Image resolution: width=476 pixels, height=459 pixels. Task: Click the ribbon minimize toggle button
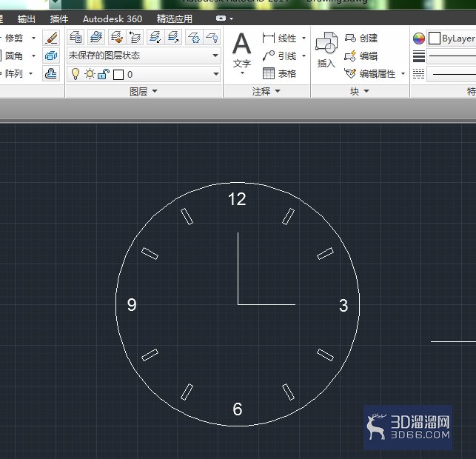[221, 19]
